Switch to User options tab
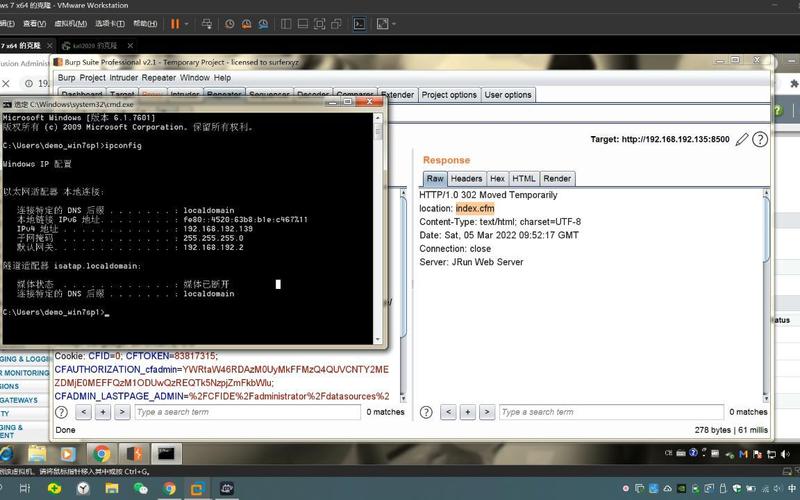 click(x=508, y=95)
